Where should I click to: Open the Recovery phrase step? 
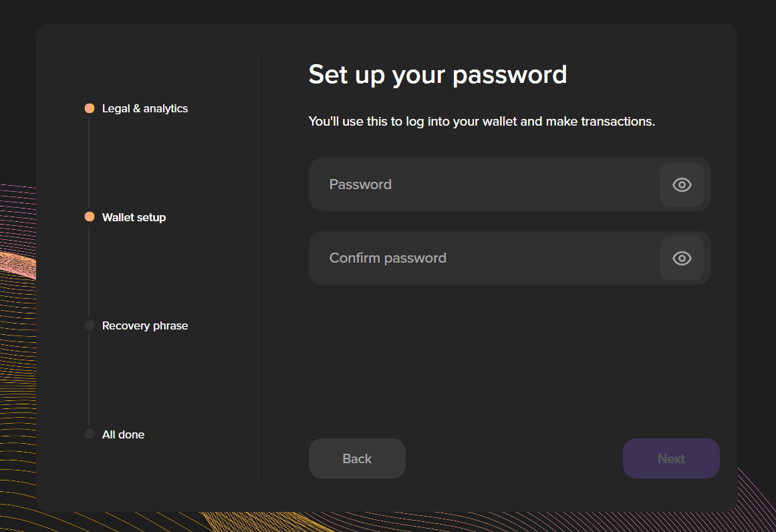(x=145, y=325)
